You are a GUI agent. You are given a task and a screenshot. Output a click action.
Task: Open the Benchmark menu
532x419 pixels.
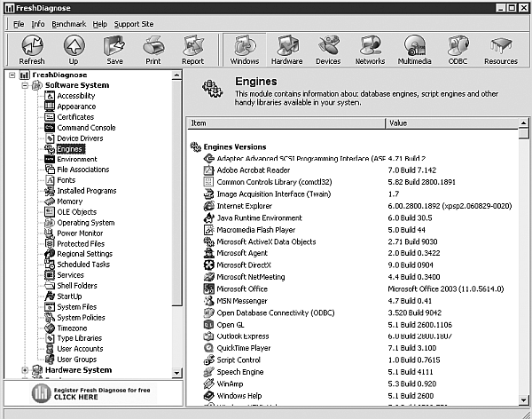[68, 24]
